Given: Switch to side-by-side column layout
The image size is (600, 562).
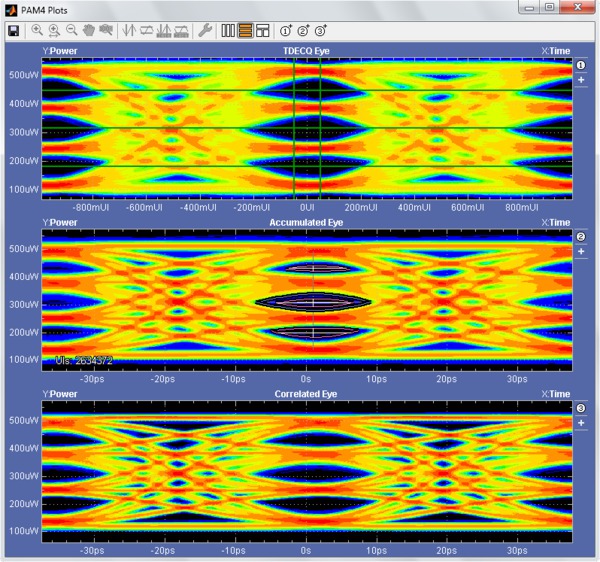Looking at the screenshot, I should (x=228, y=31).
